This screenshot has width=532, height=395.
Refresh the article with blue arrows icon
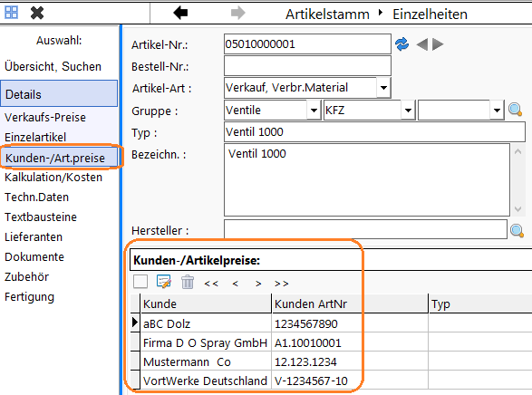pyautogui.click(x=402, y=44)
